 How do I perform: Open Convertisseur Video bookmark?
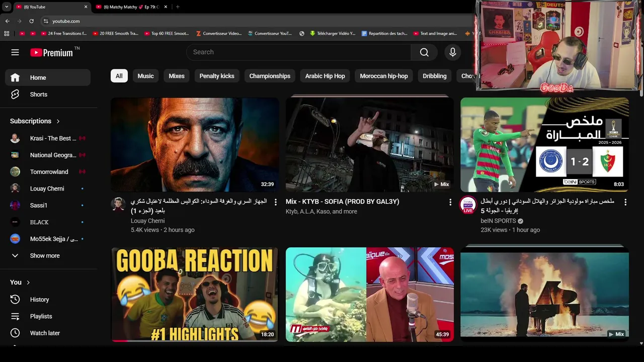[x=219, y=34]
